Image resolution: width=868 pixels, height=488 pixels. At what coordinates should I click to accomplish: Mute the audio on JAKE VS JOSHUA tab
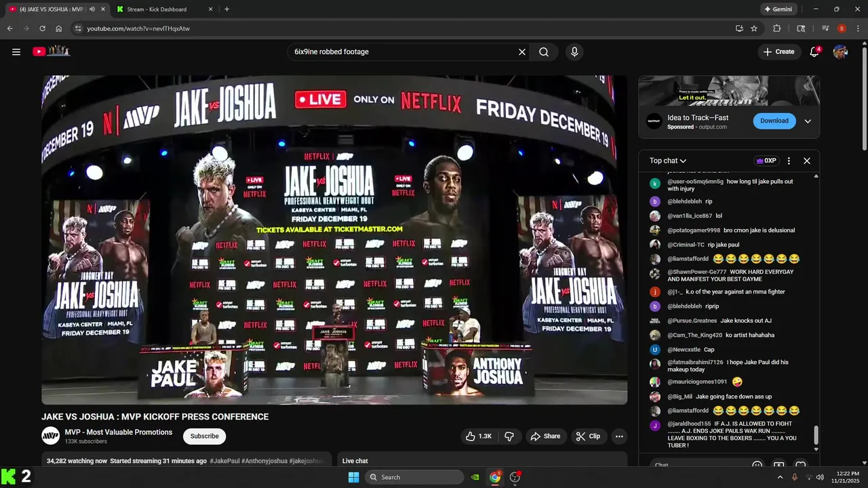click(x=92, y=9)
